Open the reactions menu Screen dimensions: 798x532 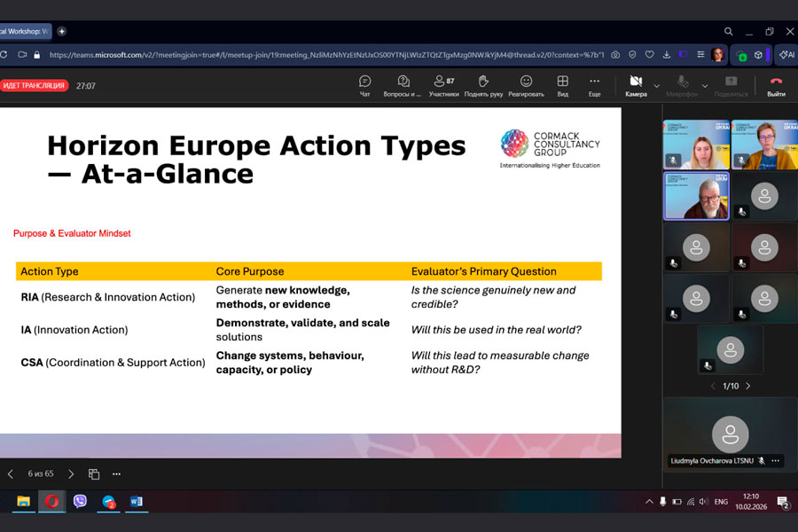[x=526, y=85]
